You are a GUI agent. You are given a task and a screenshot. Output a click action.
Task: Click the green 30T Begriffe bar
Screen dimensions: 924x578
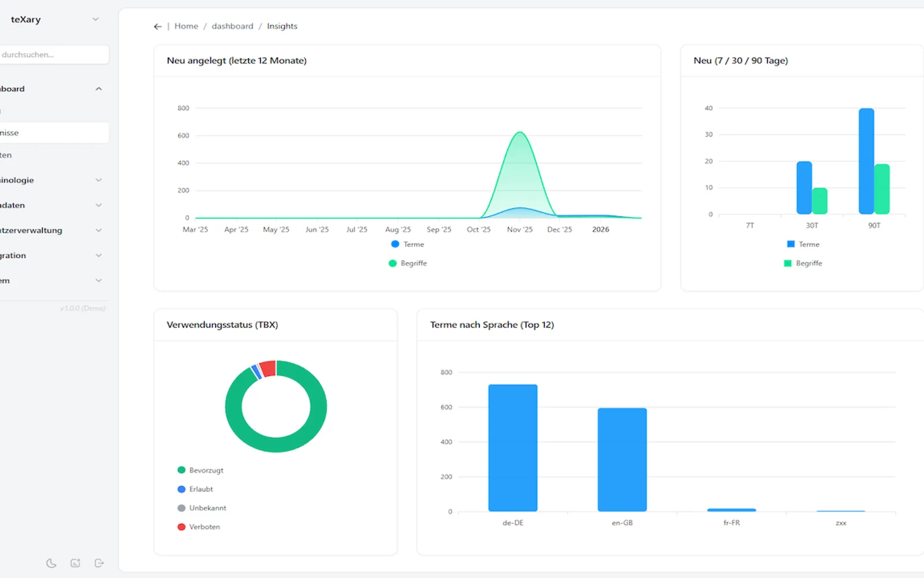(x=819, y=201)
